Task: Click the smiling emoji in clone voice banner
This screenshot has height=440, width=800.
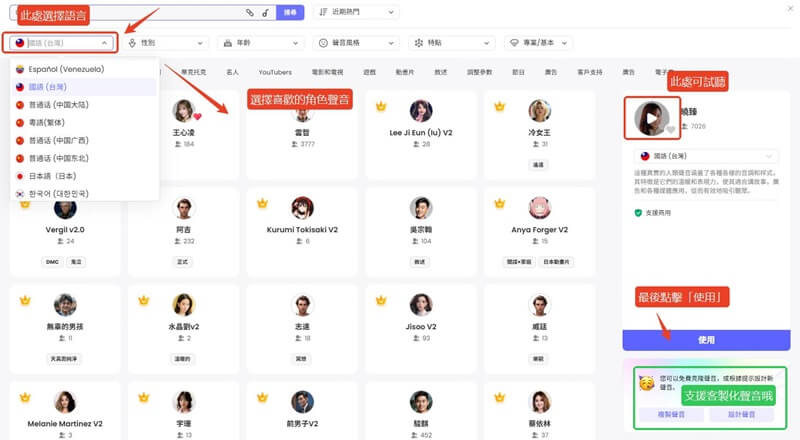Action: 647,383
